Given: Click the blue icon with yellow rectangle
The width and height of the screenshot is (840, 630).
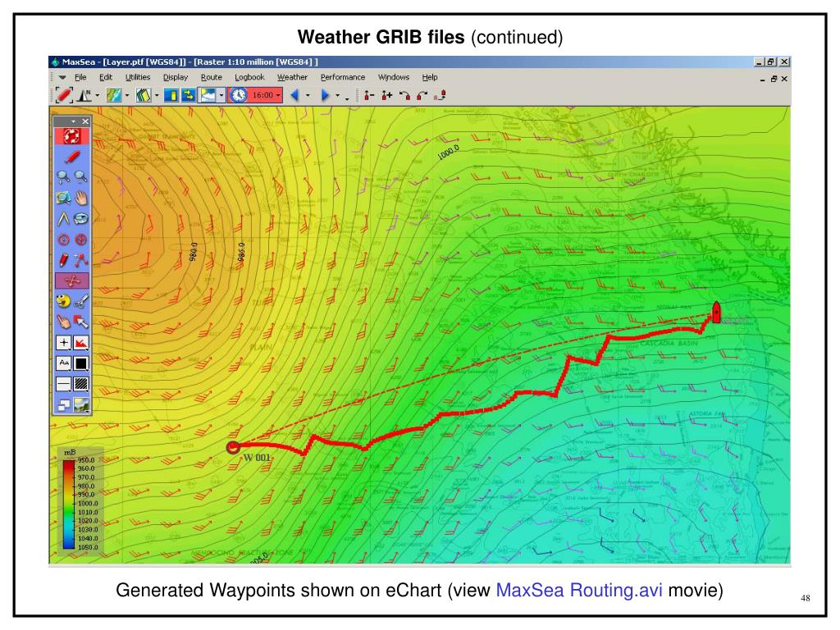Looking at the screenshot, I should (171, 95).
